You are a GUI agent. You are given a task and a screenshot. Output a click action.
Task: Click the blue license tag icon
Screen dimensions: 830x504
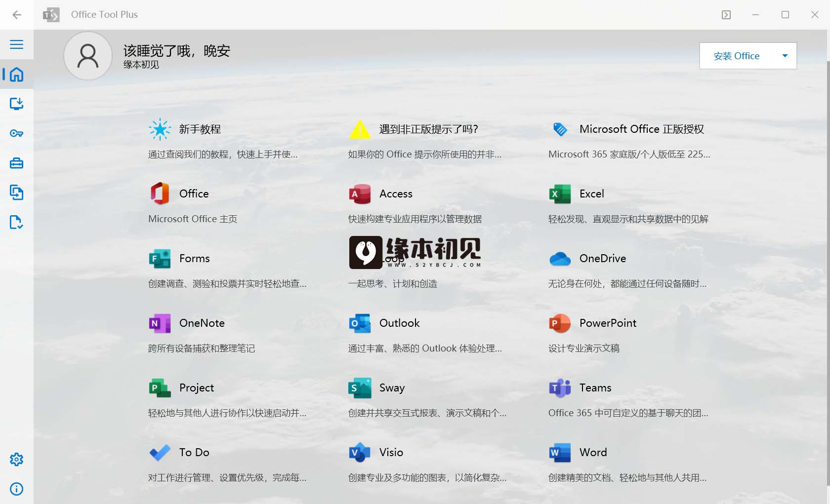[x=560, y=129]
